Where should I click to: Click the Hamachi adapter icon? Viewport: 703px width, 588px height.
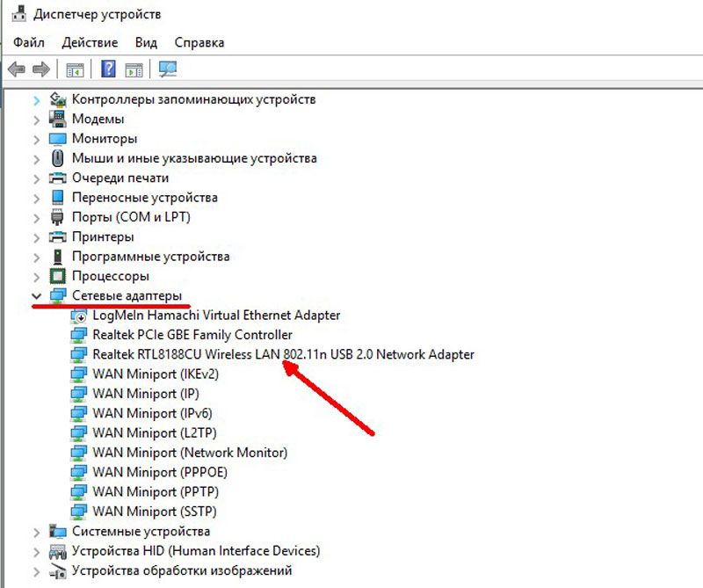pos(78,316)
